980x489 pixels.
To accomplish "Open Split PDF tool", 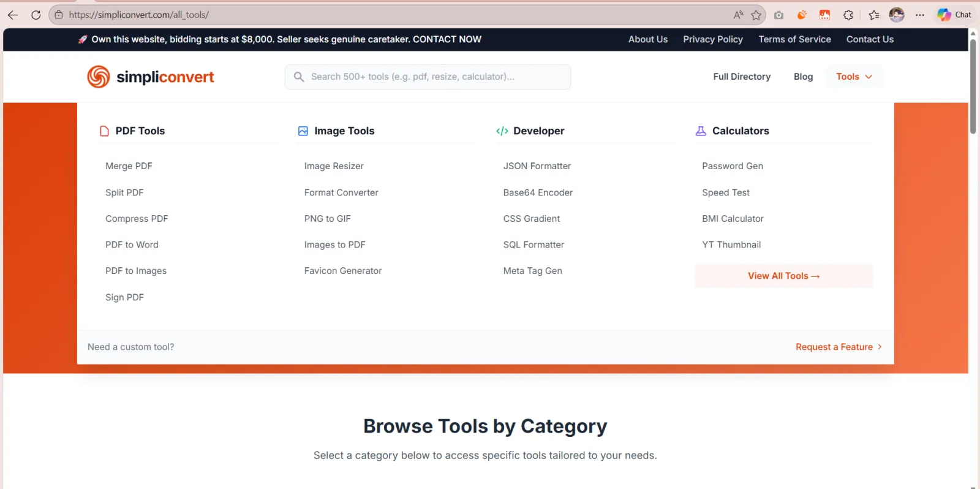I will (x=124, y=192).
